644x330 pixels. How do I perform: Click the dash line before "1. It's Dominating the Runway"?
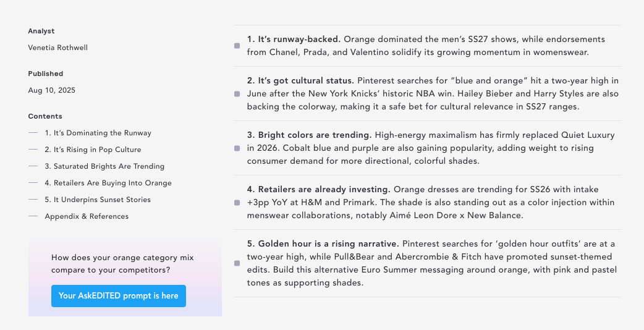point(33,133)
